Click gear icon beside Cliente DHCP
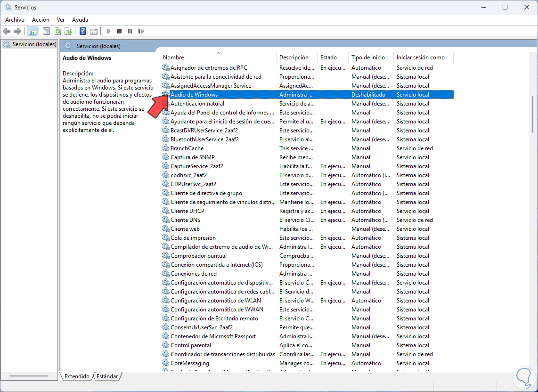Viewport: 538px width, 392px height. [x=166, y=211]
